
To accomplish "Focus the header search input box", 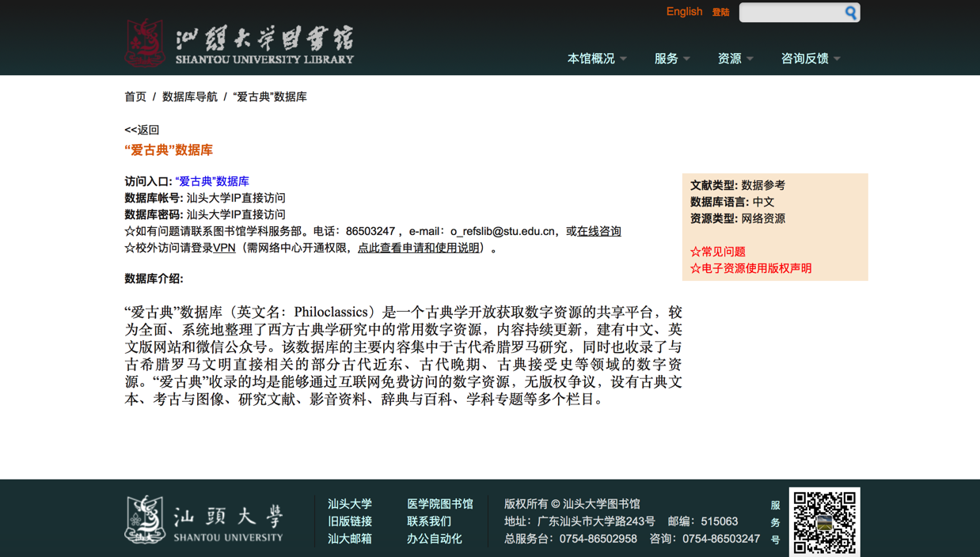I will coord(792,13).
